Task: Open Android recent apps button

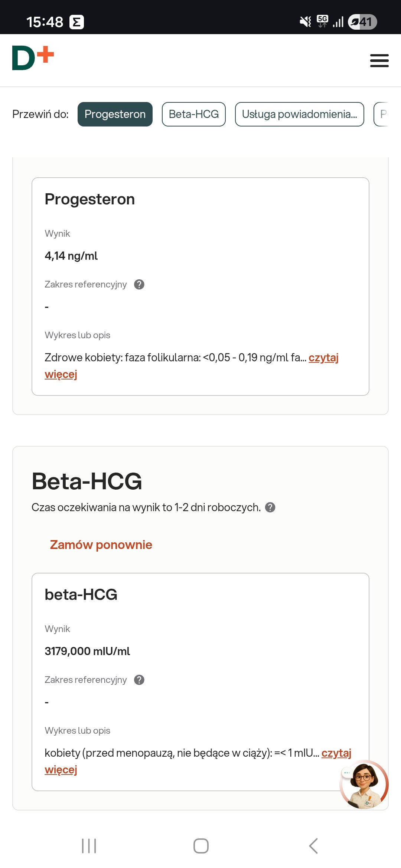Action: coord(89,846)
